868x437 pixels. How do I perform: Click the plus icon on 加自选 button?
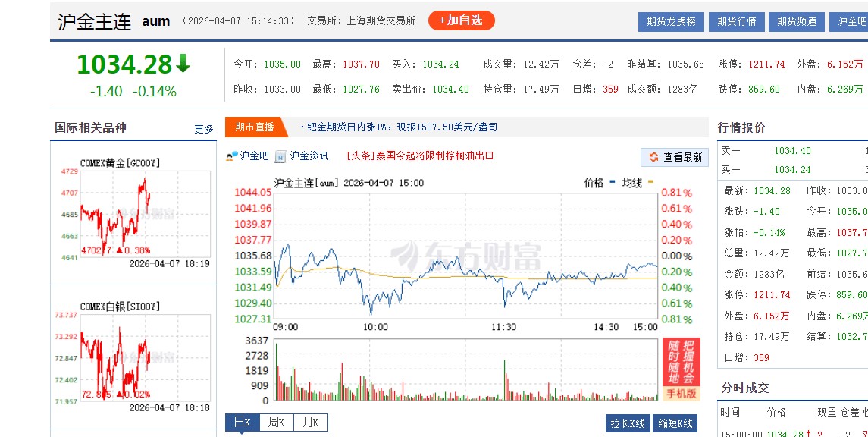pos(441,20)
